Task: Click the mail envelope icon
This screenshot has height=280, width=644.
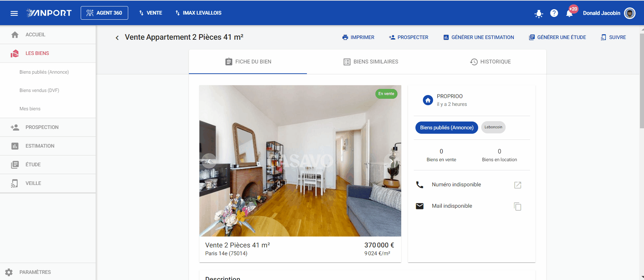Action: pyautogui.click(x=419, y=206)
